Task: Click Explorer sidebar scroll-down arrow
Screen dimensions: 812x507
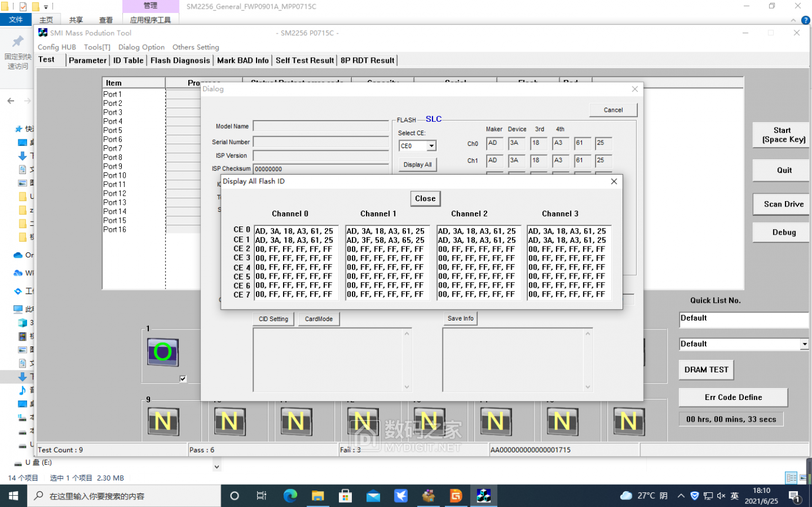Action: pos(217,466)
